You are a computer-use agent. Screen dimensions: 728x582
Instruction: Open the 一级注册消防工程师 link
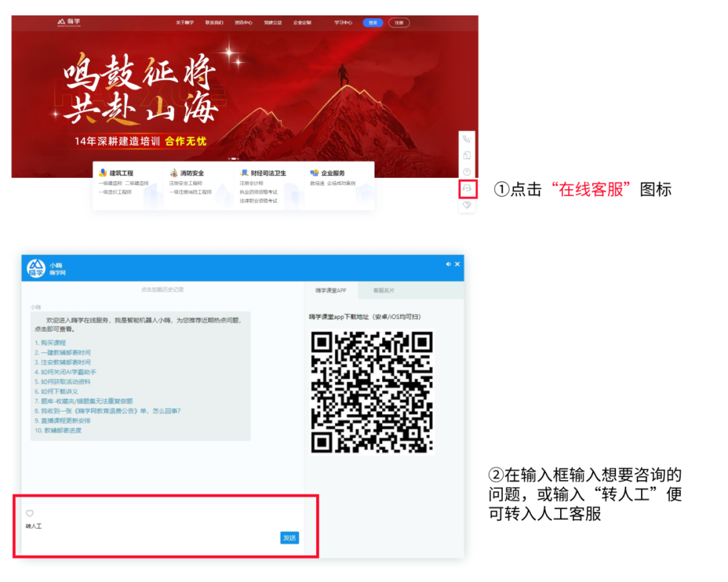pyautogui.click(x=190, y=192)
